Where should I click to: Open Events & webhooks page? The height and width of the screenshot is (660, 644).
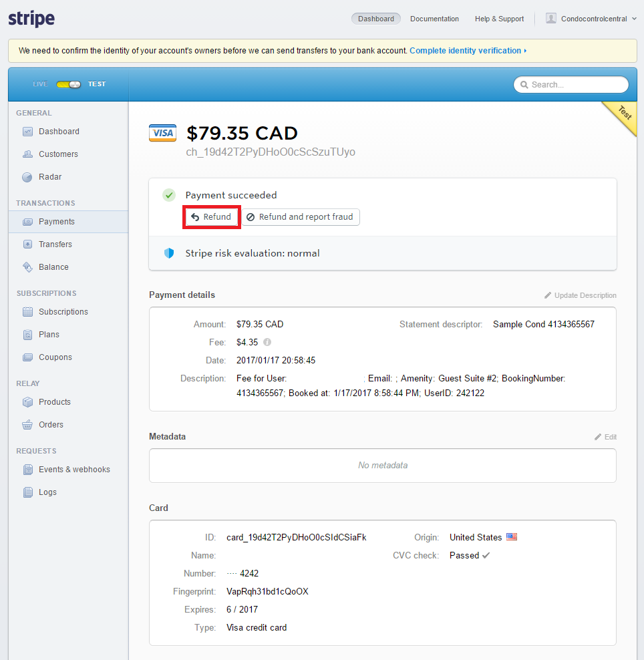point(74,470)
